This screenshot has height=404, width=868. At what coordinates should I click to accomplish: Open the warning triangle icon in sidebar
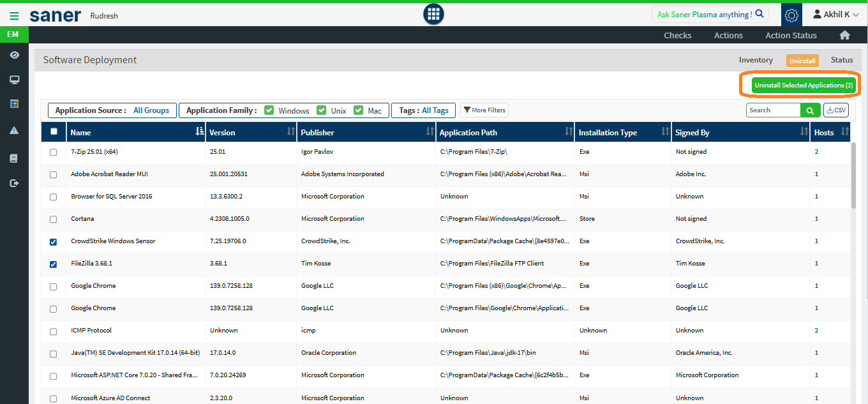coord(14,130)
